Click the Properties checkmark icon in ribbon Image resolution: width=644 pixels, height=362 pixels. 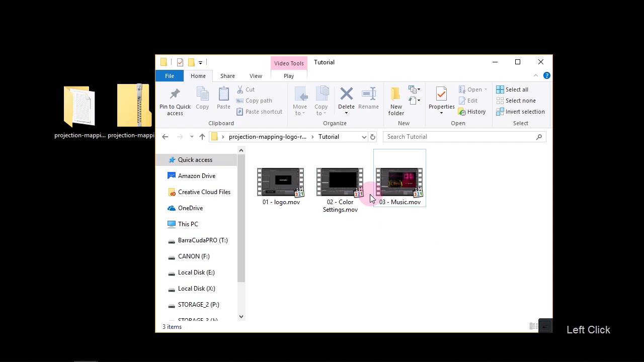[x=441, y=94]
